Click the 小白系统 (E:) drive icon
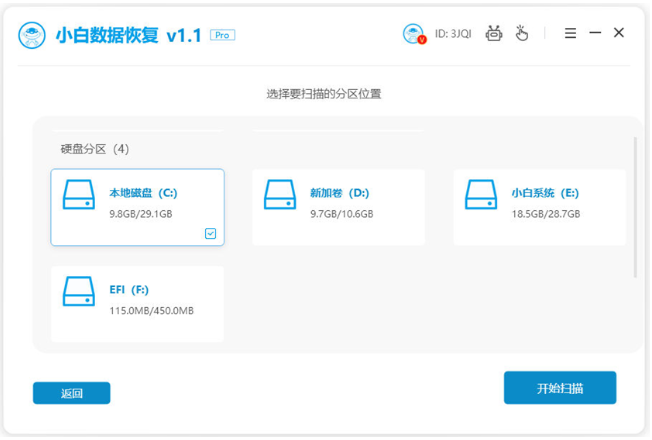652x440 pixels. point(481,195)
